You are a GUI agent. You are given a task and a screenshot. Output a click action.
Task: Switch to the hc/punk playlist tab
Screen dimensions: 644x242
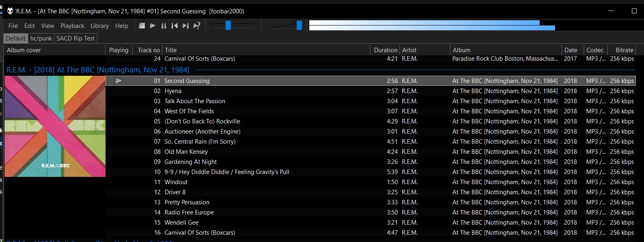click(x=41, y=38)
